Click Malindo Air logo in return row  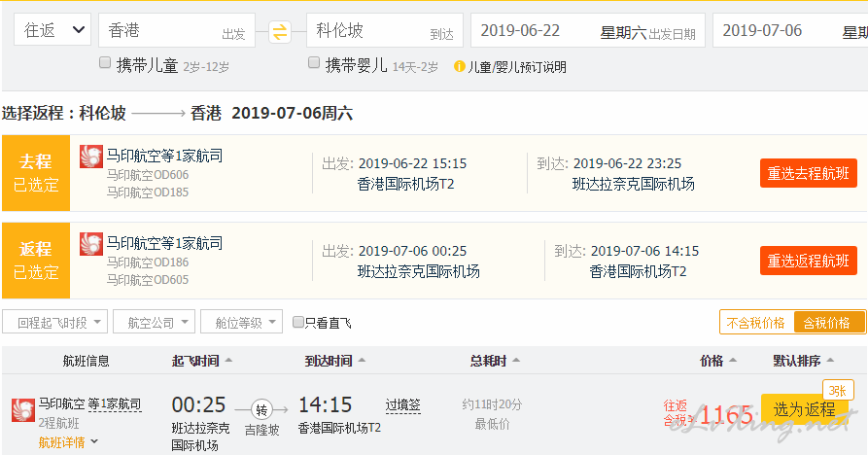91,244
